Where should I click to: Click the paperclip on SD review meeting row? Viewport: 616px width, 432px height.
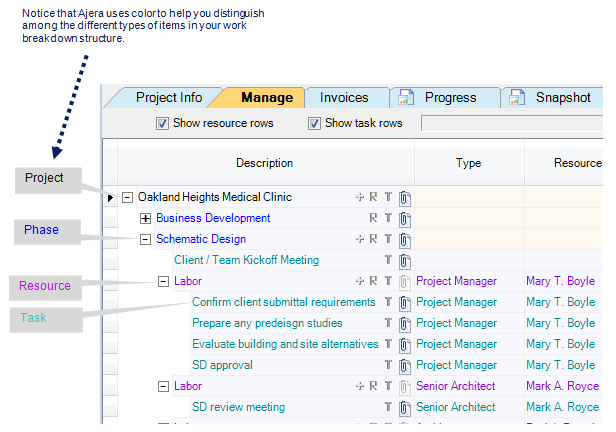click(x=405, y=407)
